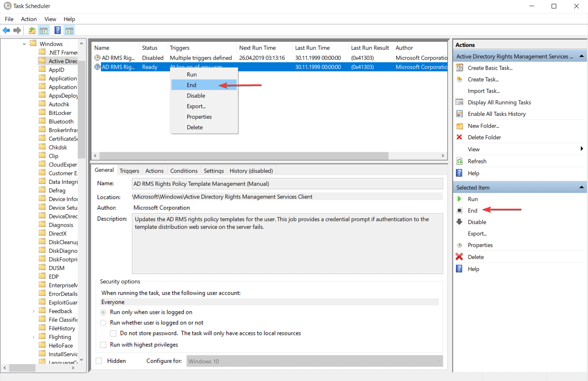Toggle the Action pane visibility
Viewport: 588px width, 381px height.
69,30
